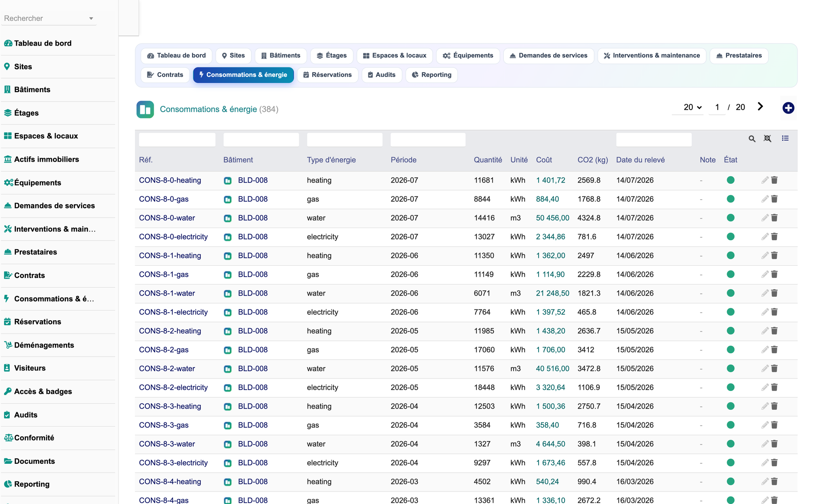815x504 pixels.
Task: Delete the CONS-8-2-electricity record
Action: (x=774, y=387)
